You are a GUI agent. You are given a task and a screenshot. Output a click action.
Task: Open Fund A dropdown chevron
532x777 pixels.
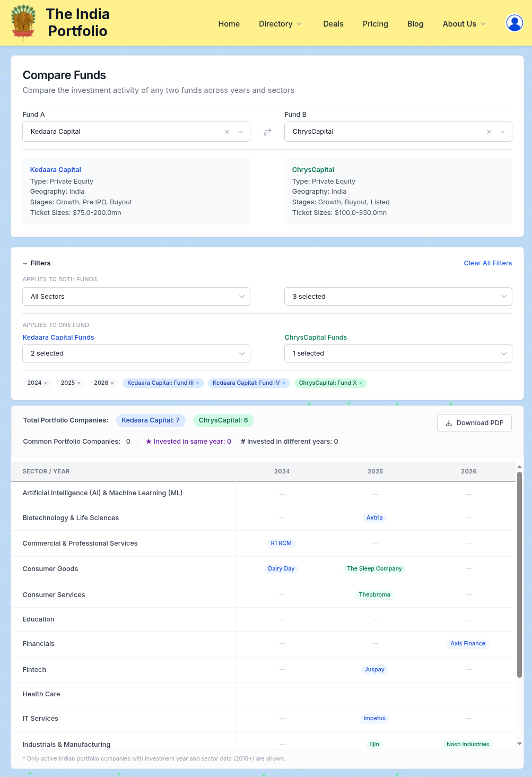240,132
